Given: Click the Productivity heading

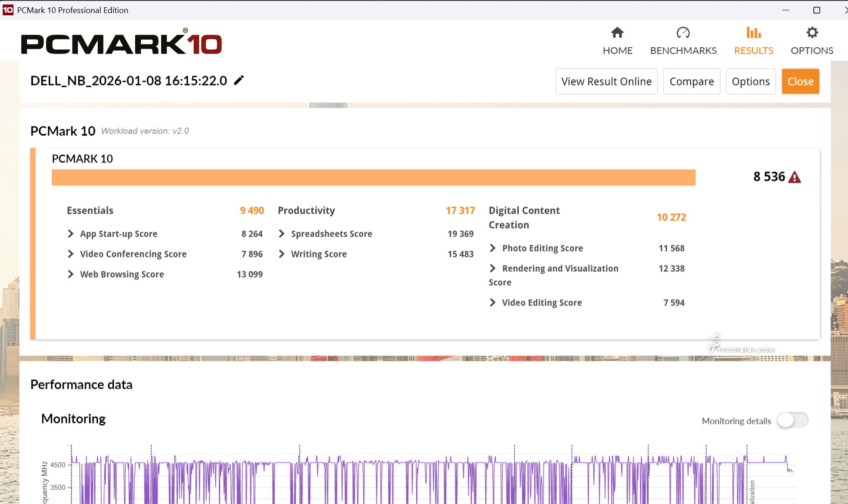Looking at the screenshot, I should click(x=306, y=211).
